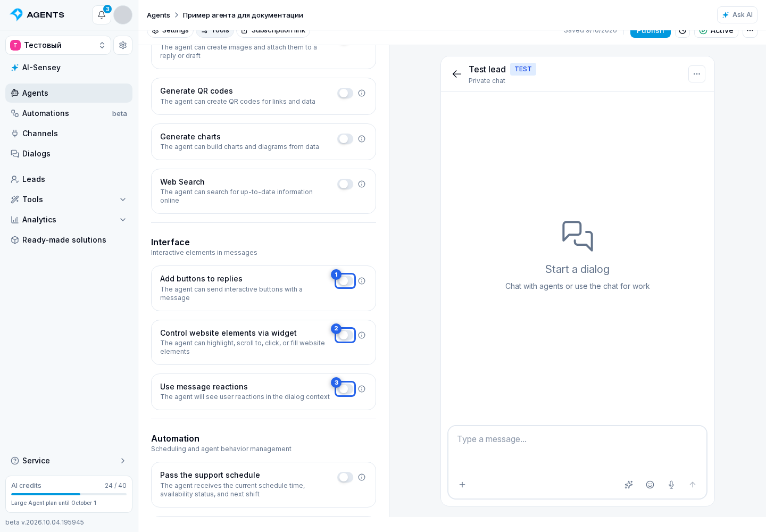Click the microphone icon in chat
Screen dimensions: 766x532
[x=671, y=485]
